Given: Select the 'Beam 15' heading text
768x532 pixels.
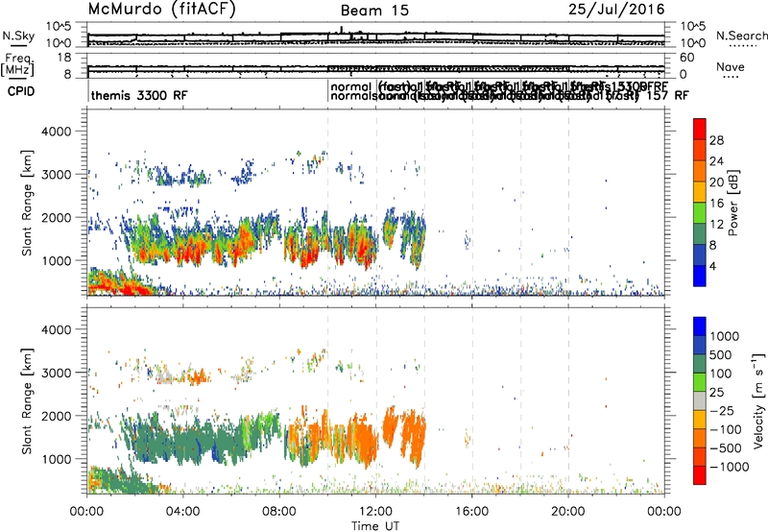Looking at the screenshot, I should [x=374, y=11].
